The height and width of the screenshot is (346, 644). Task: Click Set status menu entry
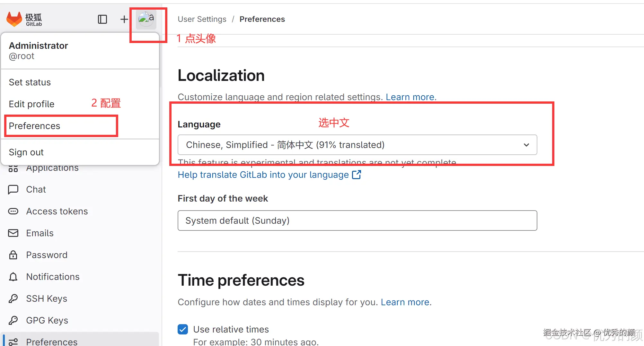click(x=30, y=82)
